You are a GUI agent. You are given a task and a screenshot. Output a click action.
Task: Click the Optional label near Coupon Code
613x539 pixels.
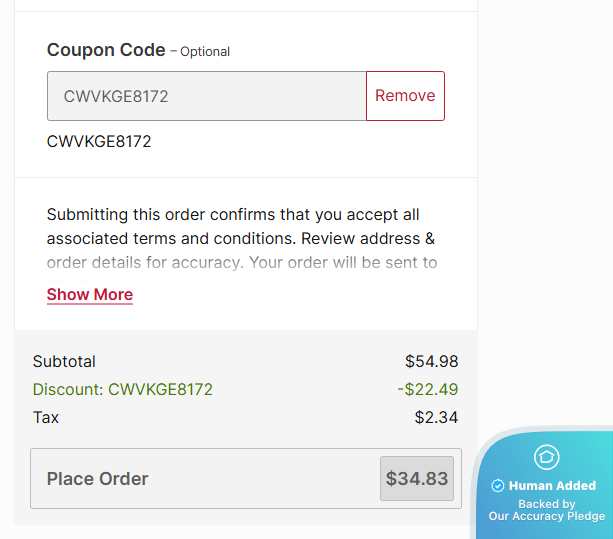coord(205,51)
